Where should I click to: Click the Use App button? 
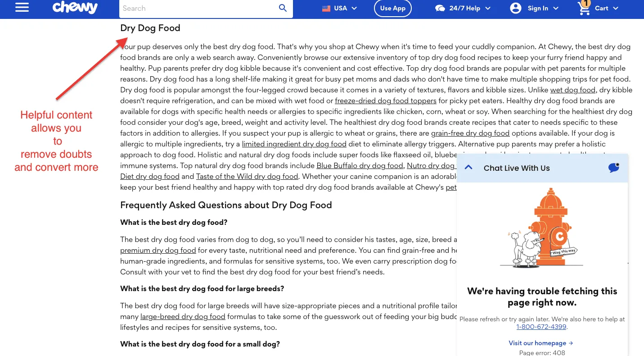393,8
